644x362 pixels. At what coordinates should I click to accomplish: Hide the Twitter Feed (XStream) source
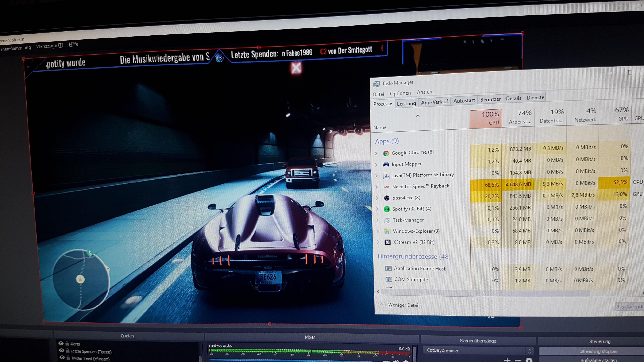click(x=62, y=358)
